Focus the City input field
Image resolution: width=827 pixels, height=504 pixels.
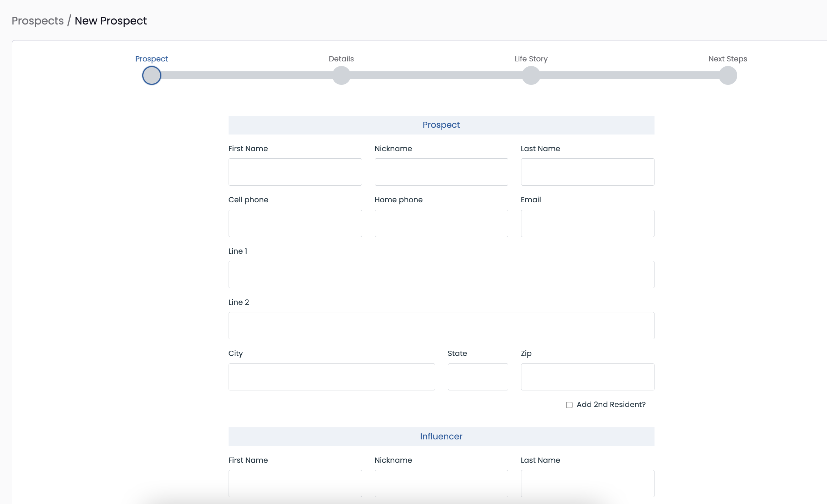[x=332, y=377]
